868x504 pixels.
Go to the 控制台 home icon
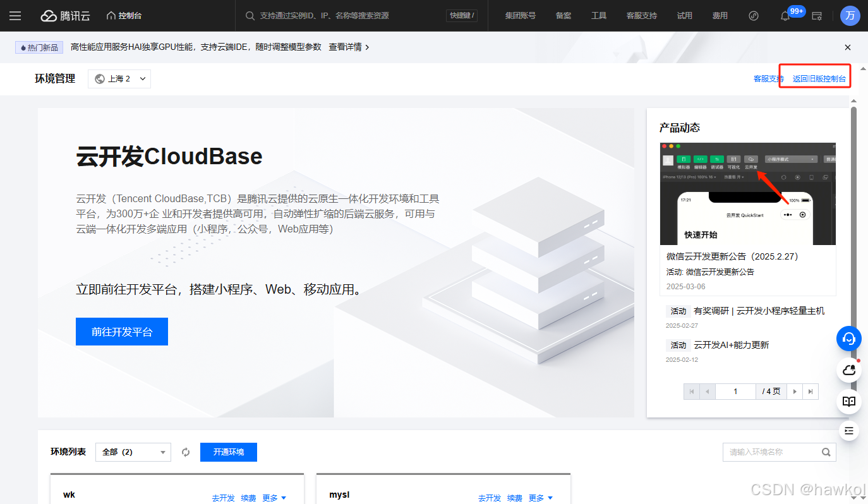click(x=111, y=15)
